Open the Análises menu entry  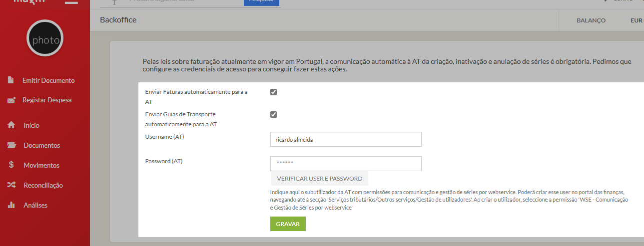[x=35, y=205]
